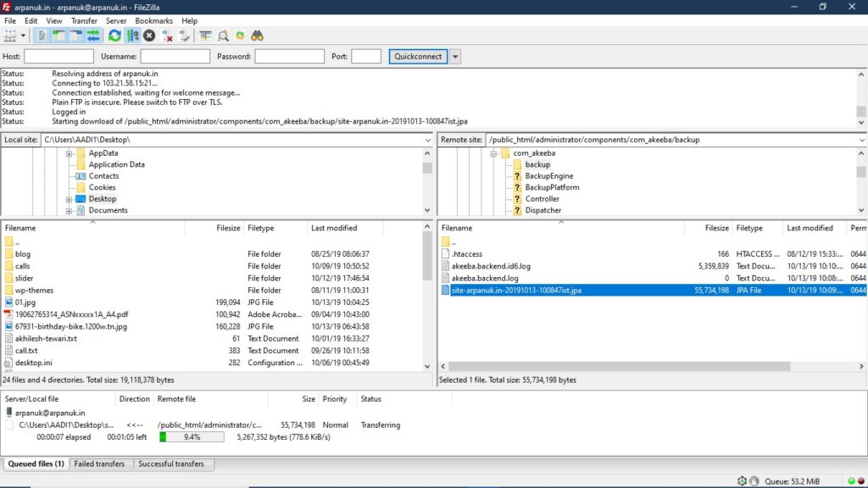Screen dimensions: 868x488
Task: Select akhilesh-tewari.txt in local list
Action: 46,339
